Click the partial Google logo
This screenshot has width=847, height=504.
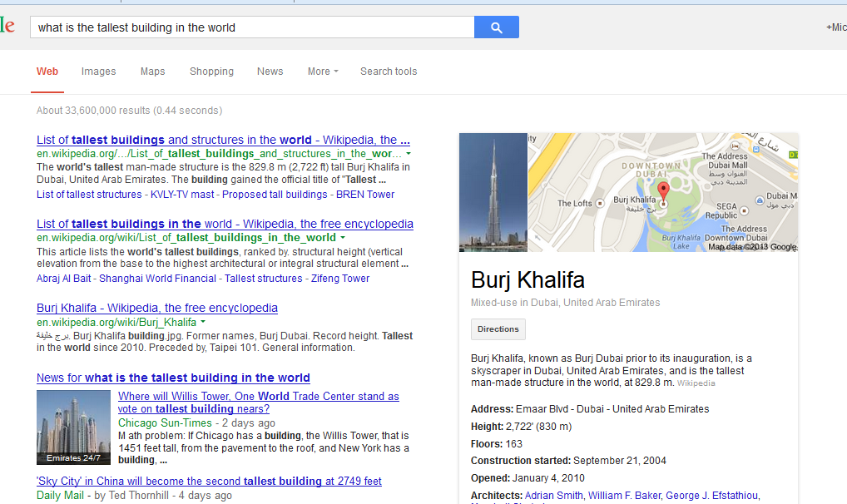click(x=7, y=26)
